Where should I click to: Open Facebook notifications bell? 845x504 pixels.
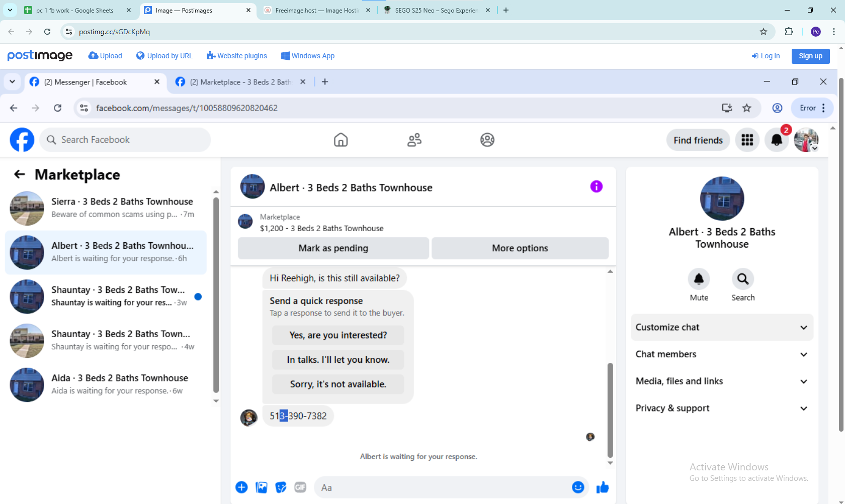pos(777,140)
